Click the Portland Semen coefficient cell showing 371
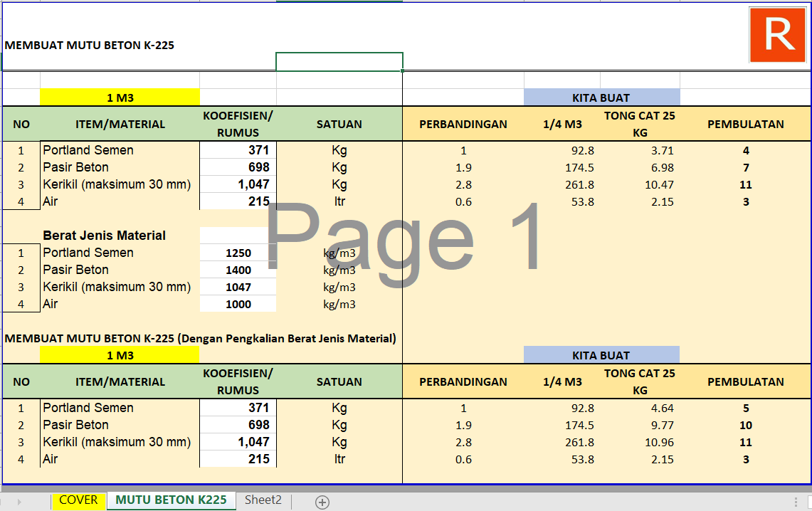Viewport: 812px width, 511px height. [238, 150]
